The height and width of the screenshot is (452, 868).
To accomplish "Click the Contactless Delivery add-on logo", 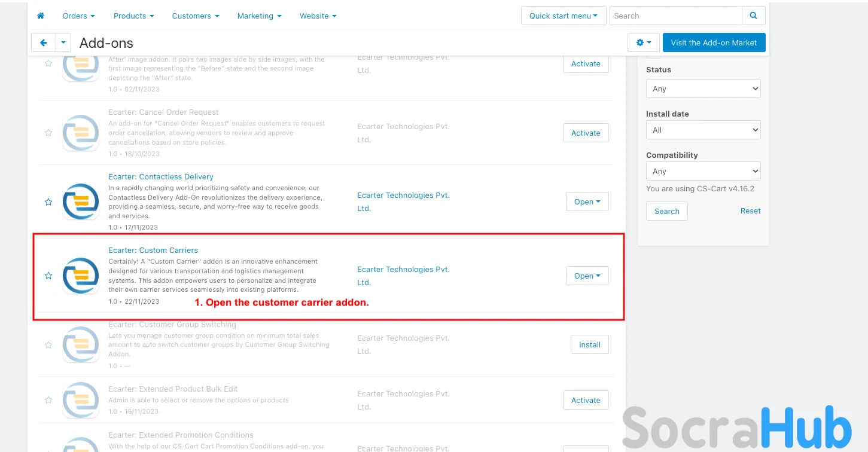I will point(81,201).
